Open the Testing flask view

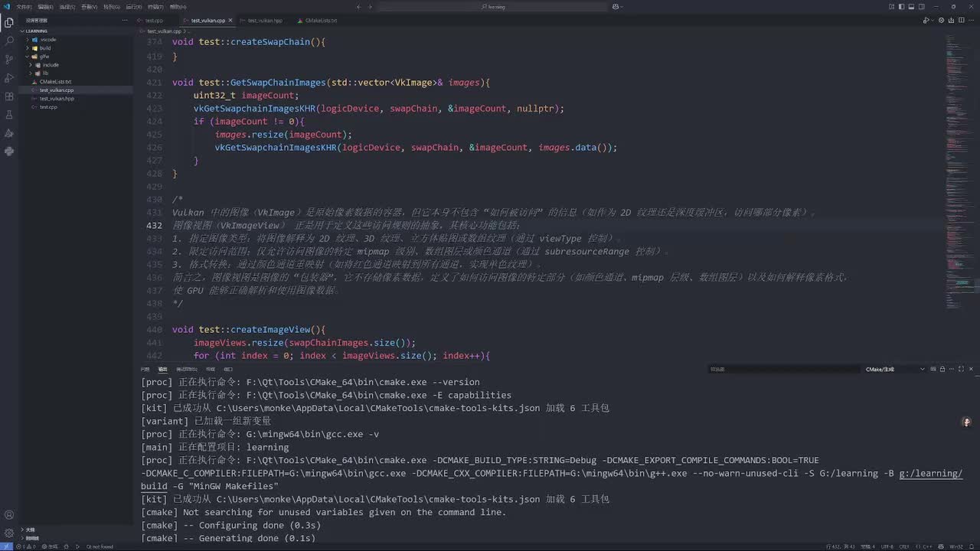pos(9,115)
